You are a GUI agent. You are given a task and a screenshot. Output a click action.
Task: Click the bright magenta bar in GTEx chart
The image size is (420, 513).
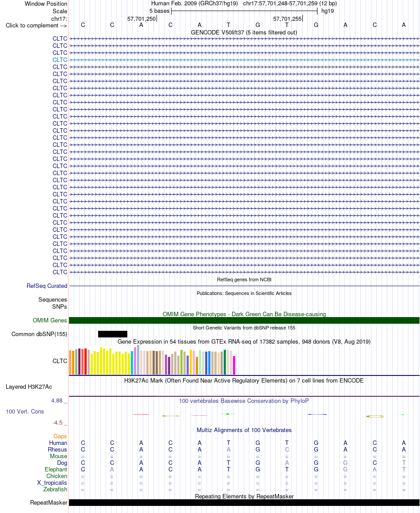[x=234, y=365]
